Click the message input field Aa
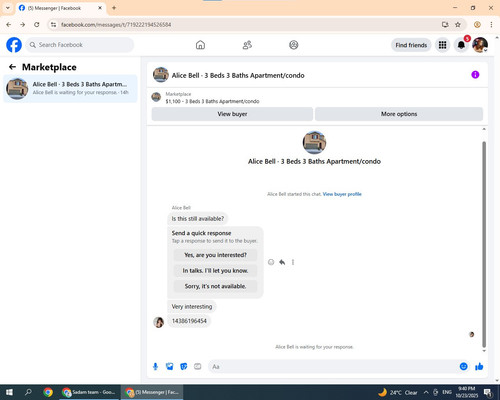Viewport: 500px width, 400px height. (x=332, y=367)
